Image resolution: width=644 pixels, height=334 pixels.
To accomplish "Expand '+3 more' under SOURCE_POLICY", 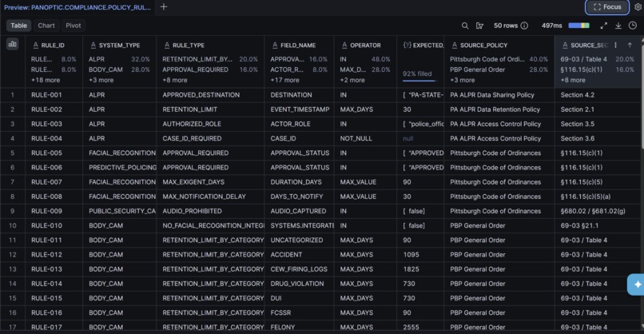I will pos(463,80).
